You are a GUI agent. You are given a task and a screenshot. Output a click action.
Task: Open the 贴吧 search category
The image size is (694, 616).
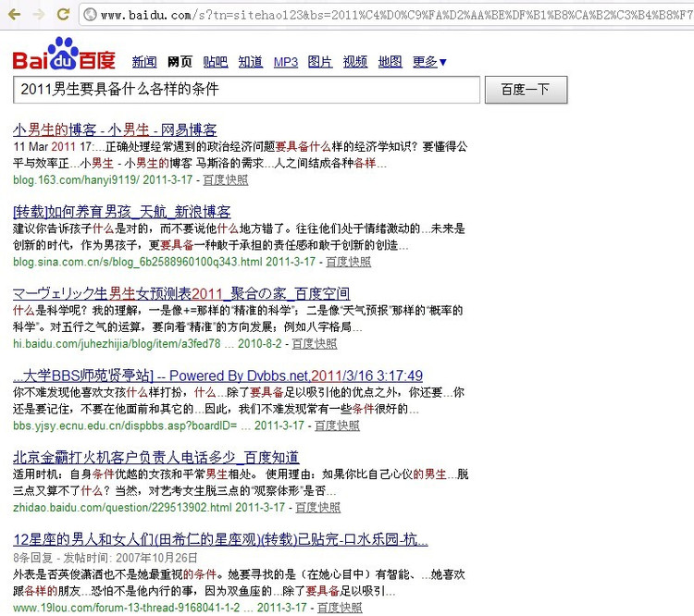point(215,62)
